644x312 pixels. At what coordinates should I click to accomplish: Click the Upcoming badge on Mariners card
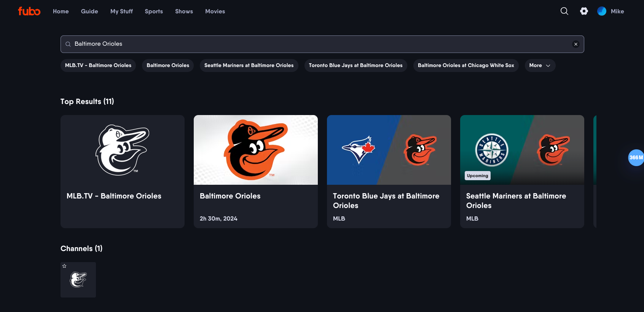478,176
